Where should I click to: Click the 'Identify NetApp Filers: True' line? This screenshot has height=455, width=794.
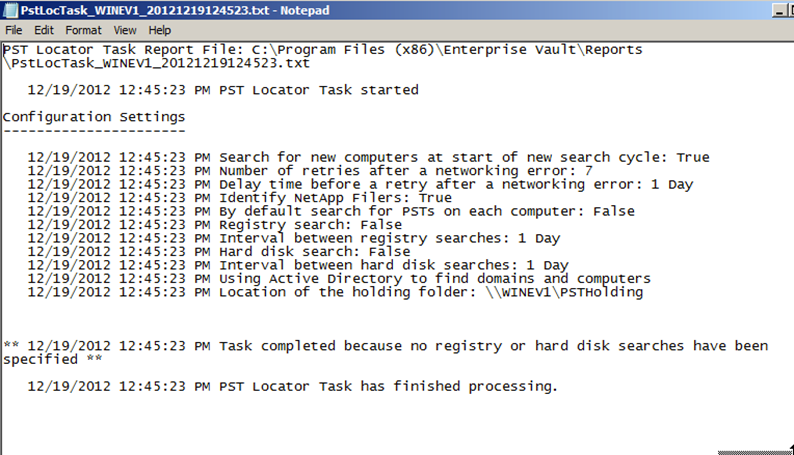coord(240,198)
